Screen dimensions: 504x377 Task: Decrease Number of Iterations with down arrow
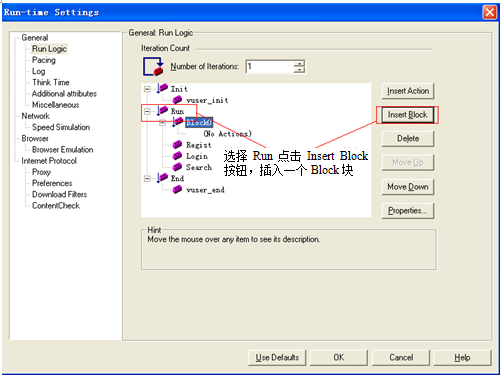point(299,69)
